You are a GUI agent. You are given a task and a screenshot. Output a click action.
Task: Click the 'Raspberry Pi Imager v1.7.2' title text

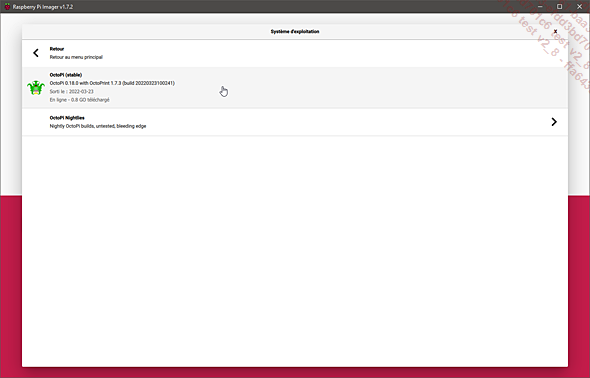pyautogui.click(x=43, y=7)
